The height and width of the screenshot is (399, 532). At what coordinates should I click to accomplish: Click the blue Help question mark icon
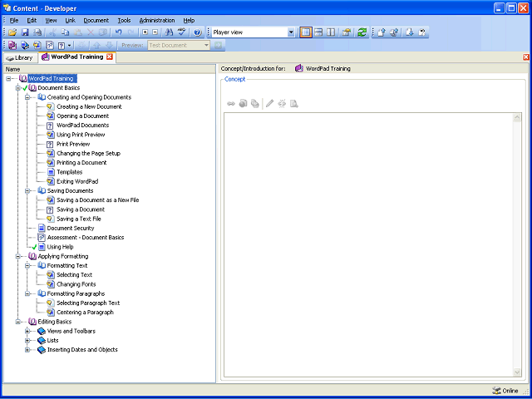pos(198,32)
